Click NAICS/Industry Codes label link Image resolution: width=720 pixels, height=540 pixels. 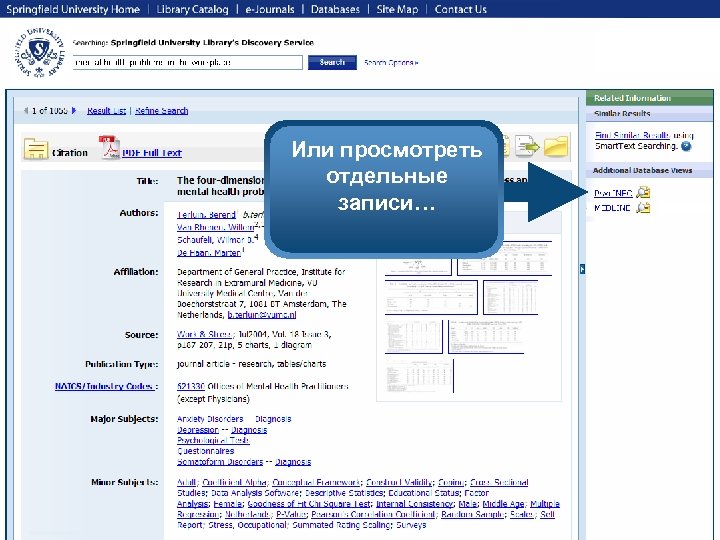pos(104,386)
